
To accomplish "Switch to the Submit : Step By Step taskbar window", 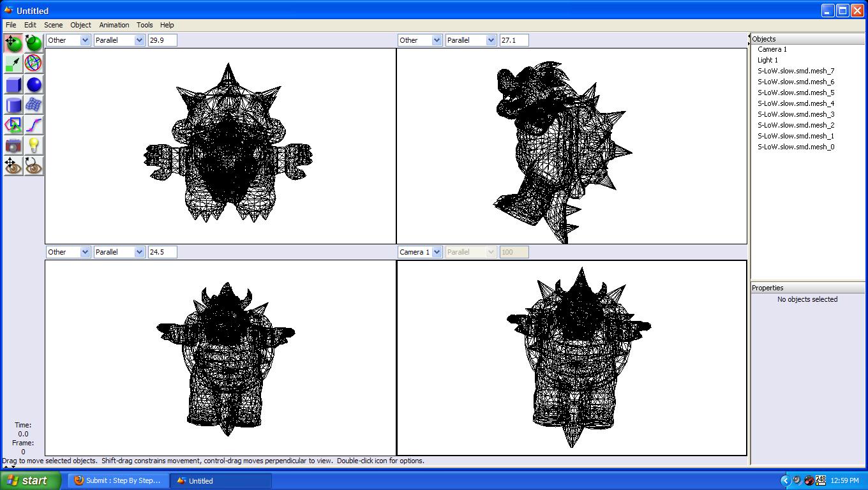I will pyautogui.click(x=119, y=480).
